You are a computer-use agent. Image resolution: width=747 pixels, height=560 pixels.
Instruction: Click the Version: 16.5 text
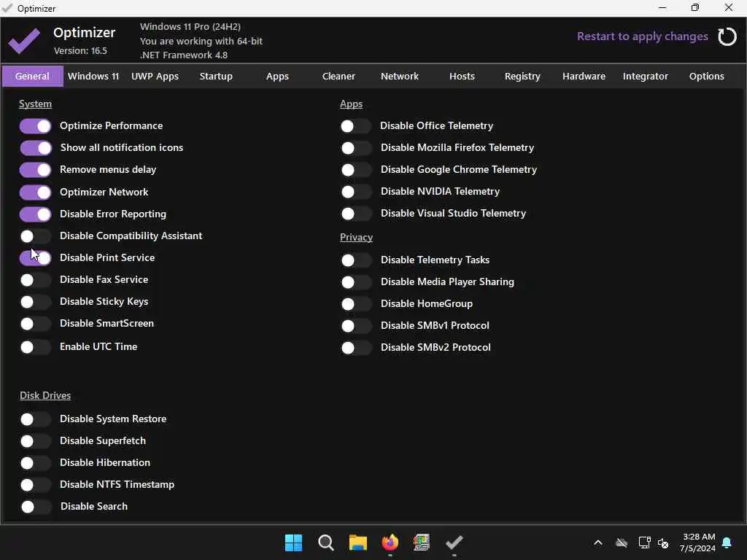[80, 50]
